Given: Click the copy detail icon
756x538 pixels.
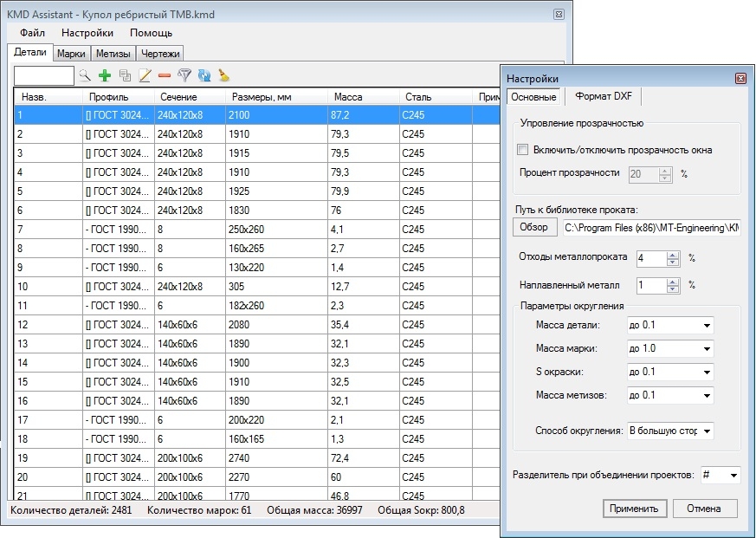Looking at the screenshot, I should point(125,75).
